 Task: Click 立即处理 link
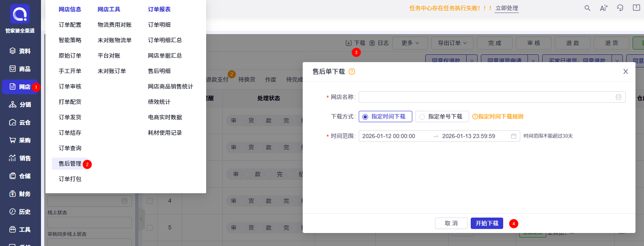pyautogui.click(x=507, y=8)
